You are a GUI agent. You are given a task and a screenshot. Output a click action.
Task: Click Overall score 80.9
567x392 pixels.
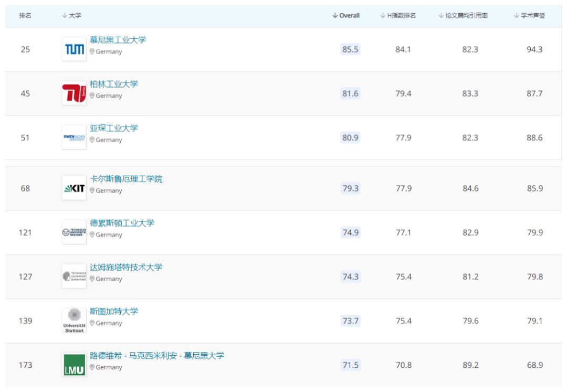(x=350, y=137)
